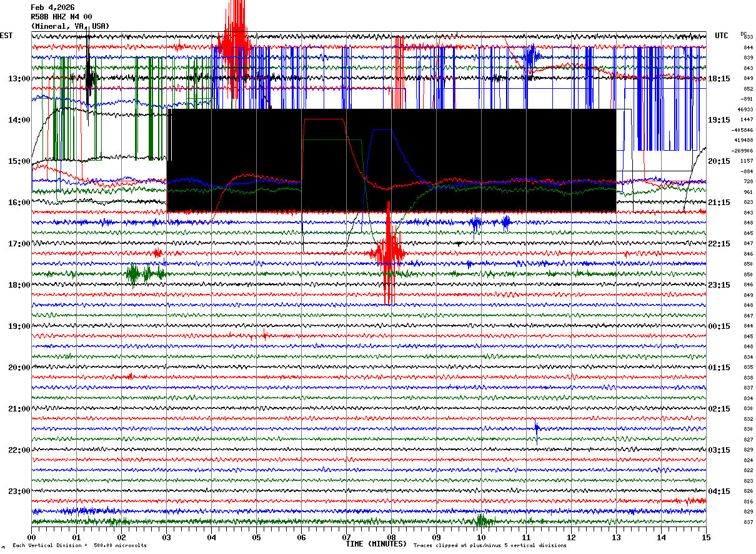756x554 pixels.
Task: Click the Feb 4,2026 date header
Action: [x=52, y=8]
